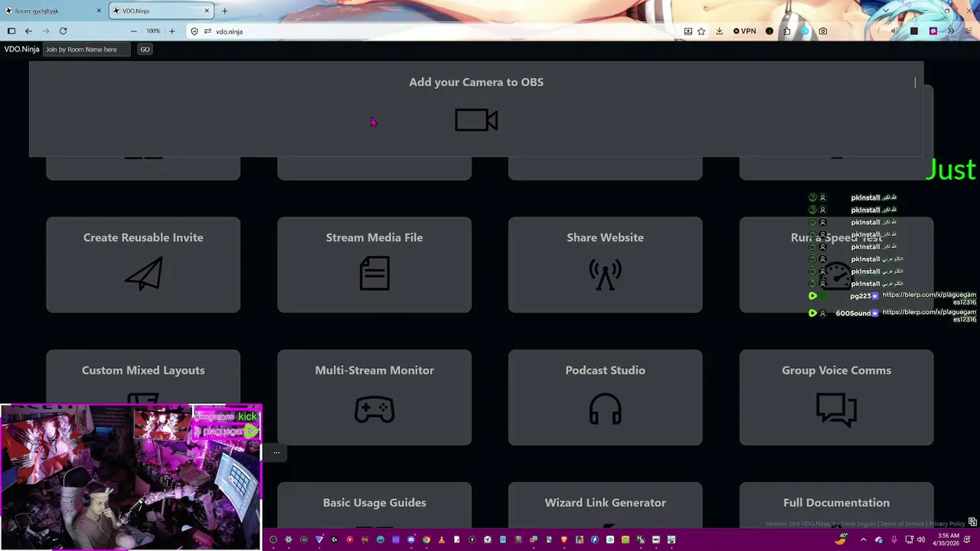Go back to the previous page
The image size is (980, 551).
28,31
